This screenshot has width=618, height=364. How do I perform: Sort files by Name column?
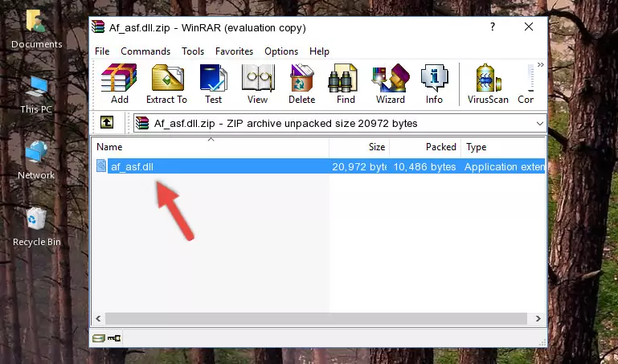pyautogui.click(x=211, y=147)
